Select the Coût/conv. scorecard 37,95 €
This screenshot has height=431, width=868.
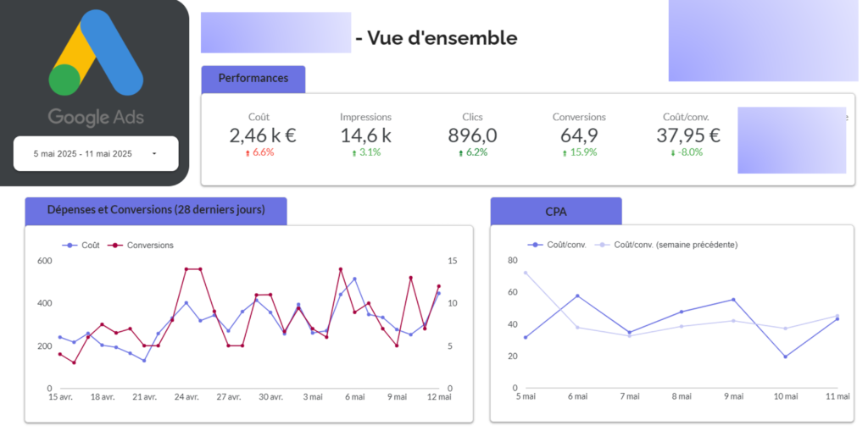tap(687, 135)
